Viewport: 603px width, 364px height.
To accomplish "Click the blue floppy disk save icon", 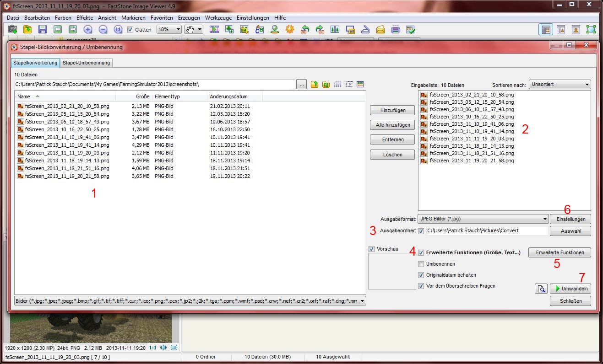I will 43,29.
